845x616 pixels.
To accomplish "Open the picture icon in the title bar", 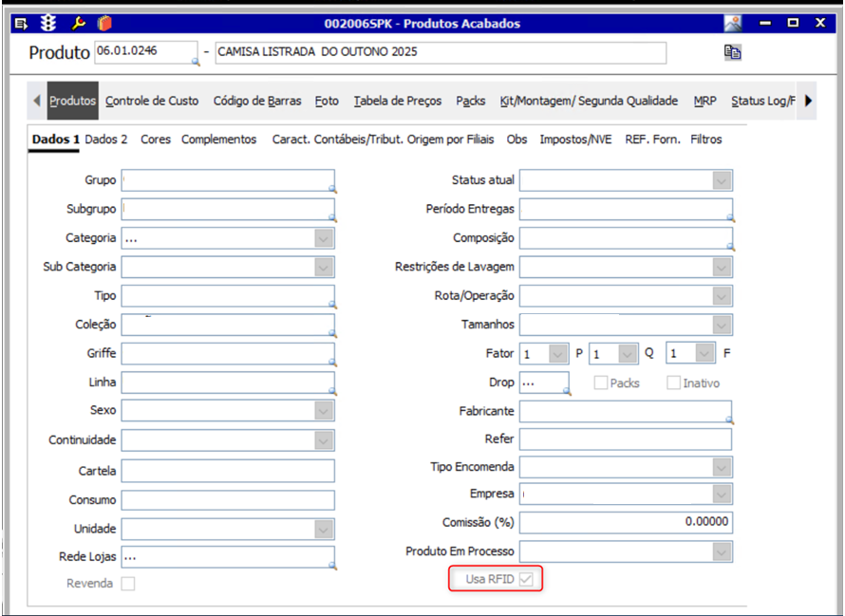I will point(733,23).
